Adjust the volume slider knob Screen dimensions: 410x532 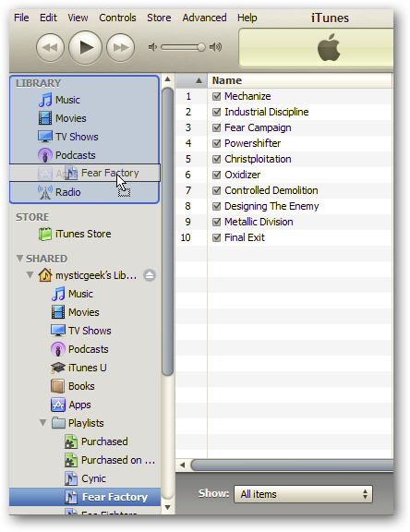(x=201, y=47)
